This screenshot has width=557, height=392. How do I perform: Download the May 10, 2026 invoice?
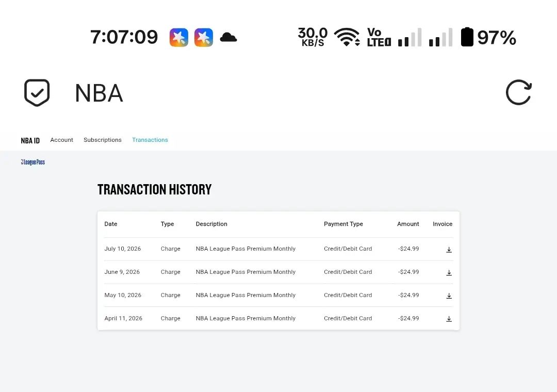tap(449, 296)
